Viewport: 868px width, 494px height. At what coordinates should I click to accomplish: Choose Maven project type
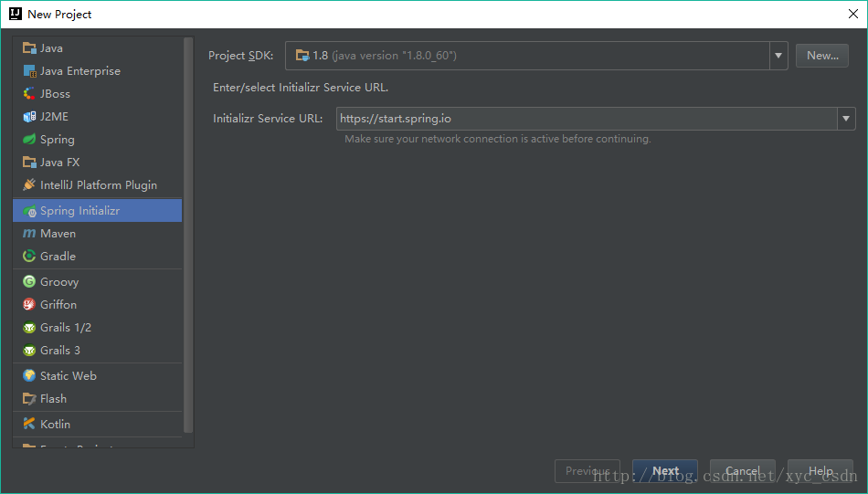pyautogui.click(x=98, y=234)
